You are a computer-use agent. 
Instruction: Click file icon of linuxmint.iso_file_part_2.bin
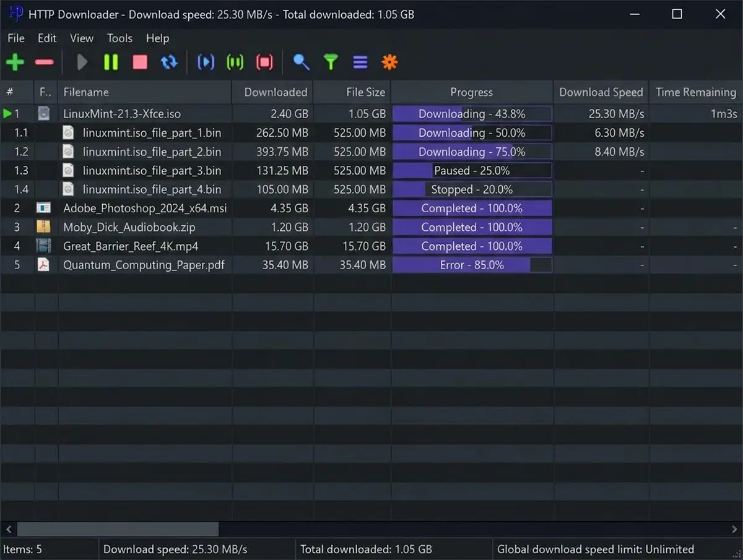point(69,152)
